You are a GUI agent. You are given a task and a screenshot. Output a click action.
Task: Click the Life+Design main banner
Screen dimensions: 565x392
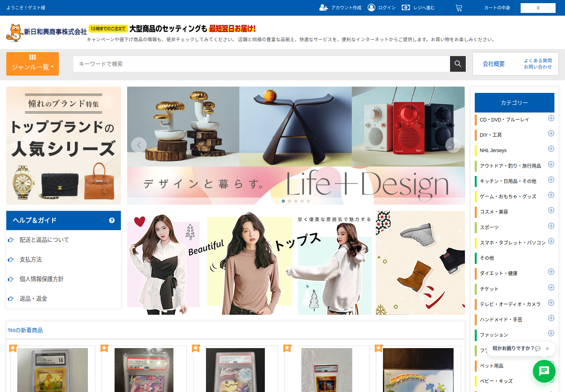click(x=296, y=145)
